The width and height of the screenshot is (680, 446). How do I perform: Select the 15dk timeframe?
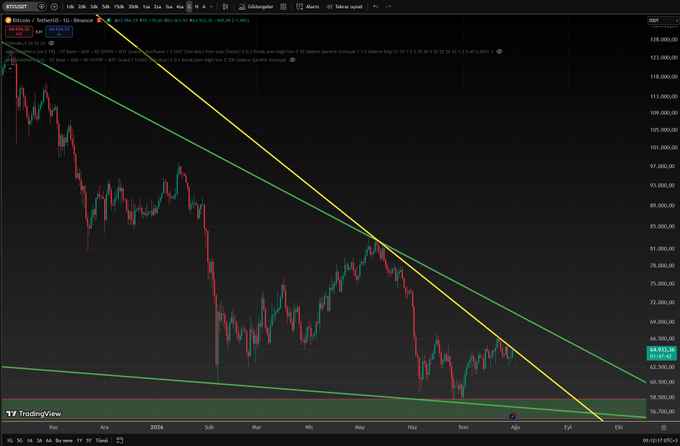(x=119, y=7)
